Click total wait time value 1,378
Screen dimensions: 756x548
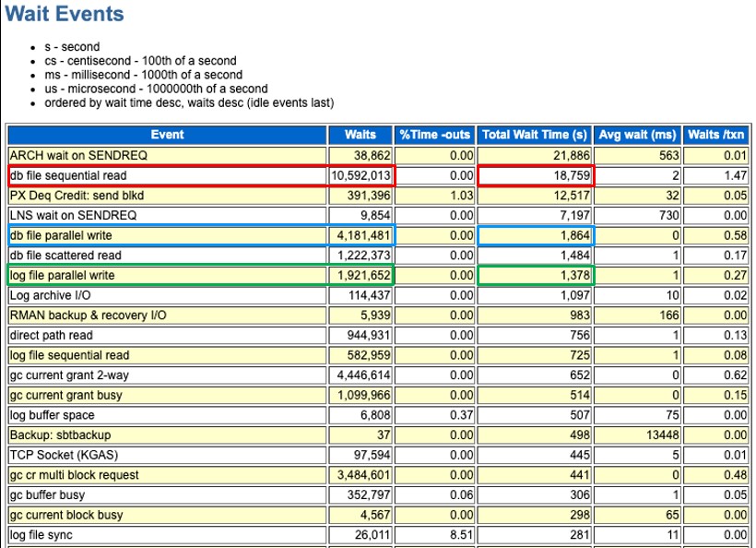tap(574, 276)
